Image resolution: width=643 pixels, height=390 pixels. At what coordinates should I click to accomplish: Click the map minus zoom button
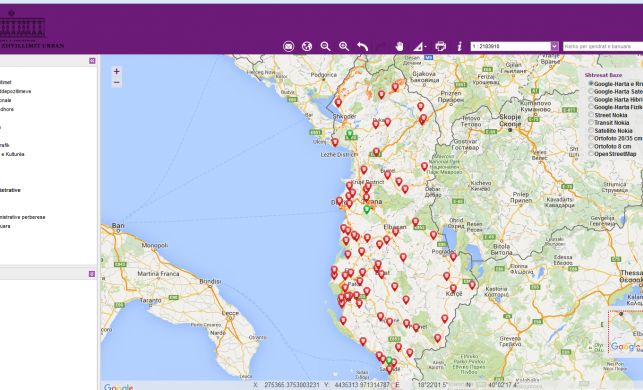(116, 82)
